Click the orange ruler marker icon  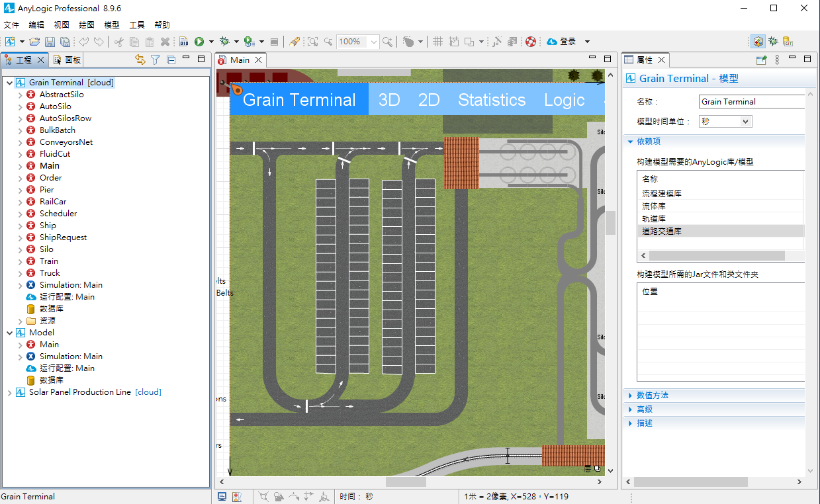[x=236, y=89]
